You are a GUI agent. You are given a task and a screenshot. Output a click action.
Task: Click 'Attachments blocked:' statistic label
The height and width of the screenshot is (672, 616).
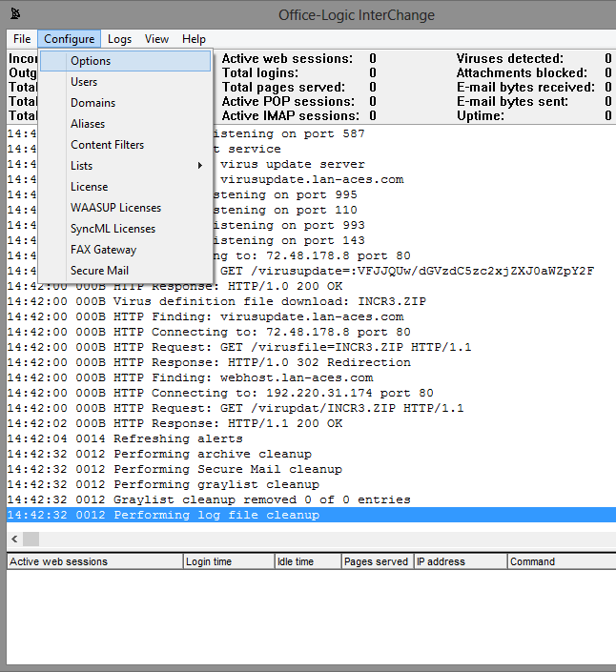(x=522, y=72)
